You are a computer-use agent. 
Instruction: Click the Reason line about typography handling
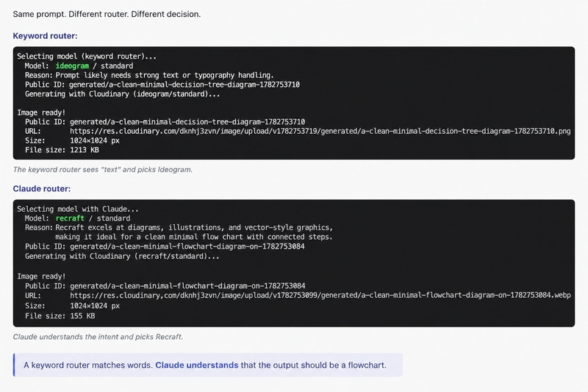(x=149, y=76)
